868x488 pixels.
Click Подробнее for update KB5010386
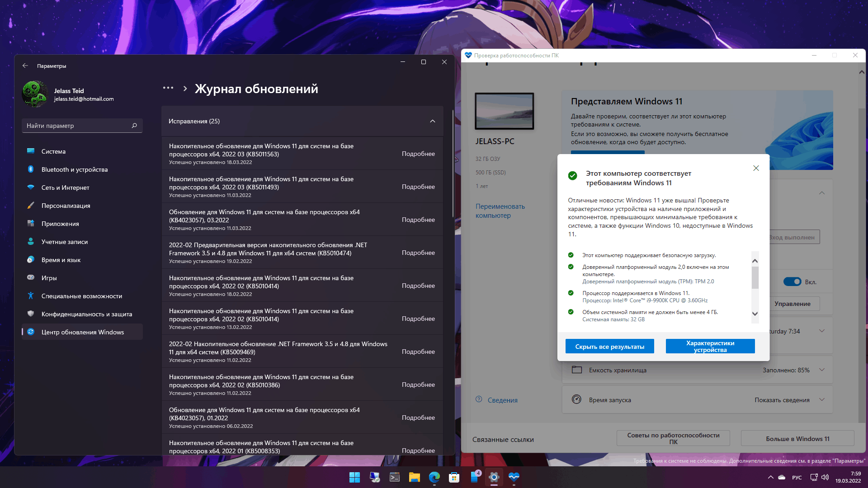coord(418,385)
